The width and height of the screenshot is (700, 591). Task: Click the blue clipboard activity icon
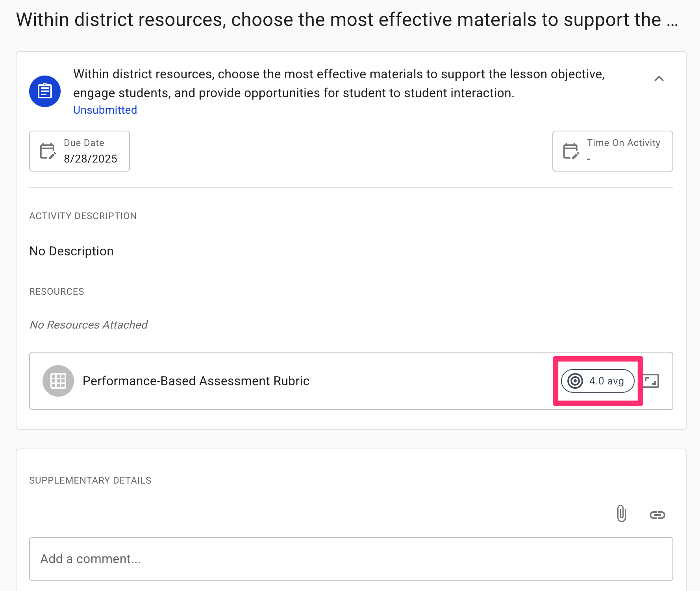pos(44,90)
